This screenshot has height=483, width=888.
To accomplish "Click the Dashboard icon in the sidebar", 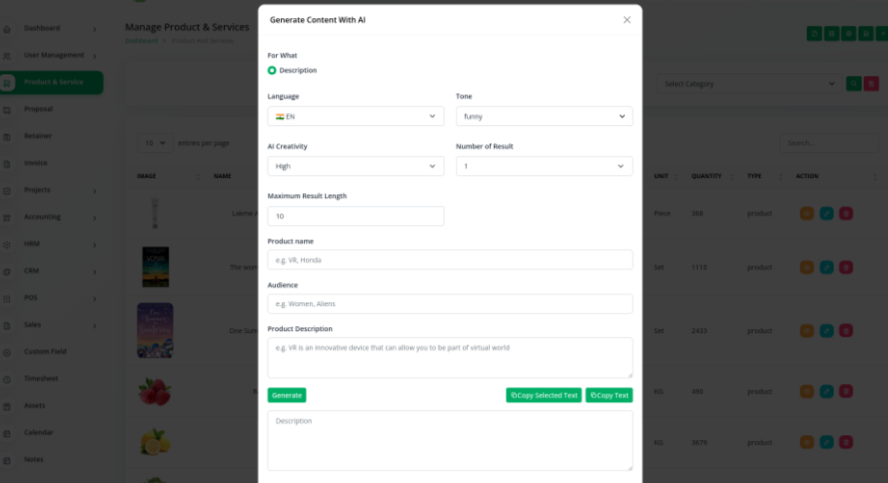I will tap(8, 28).
